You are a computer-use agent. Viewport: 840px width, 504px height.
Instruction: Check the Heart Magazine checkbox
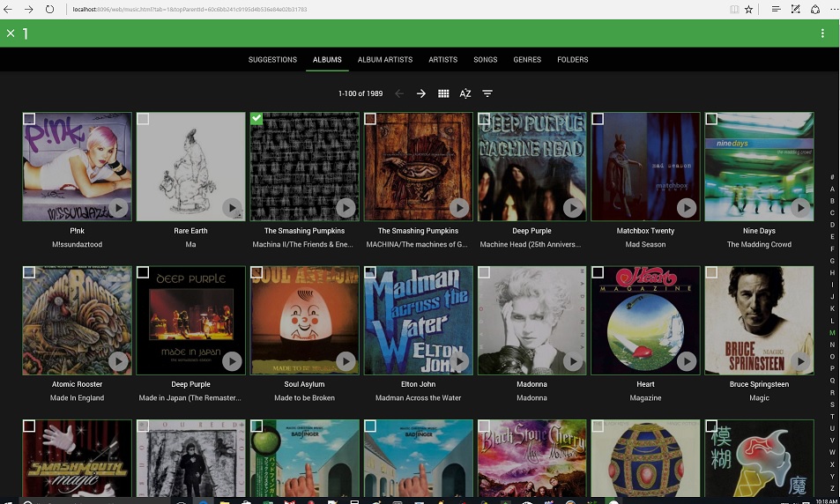(x=598, y=272)
